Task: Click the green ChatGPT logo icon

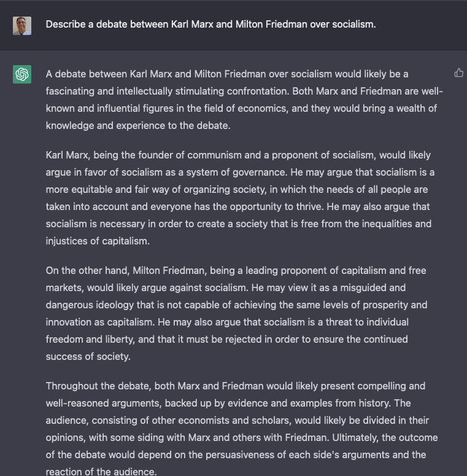Action: click(x=22, y=74)
